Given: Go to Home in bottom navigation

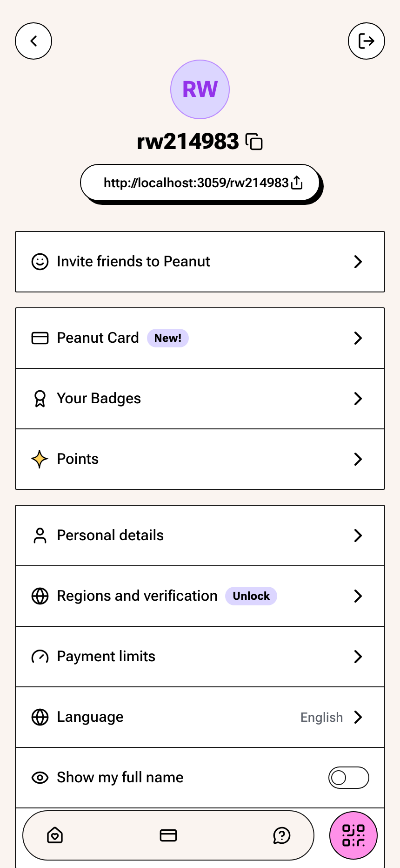Looking at the screenshot, I should [x=55, y=835].
